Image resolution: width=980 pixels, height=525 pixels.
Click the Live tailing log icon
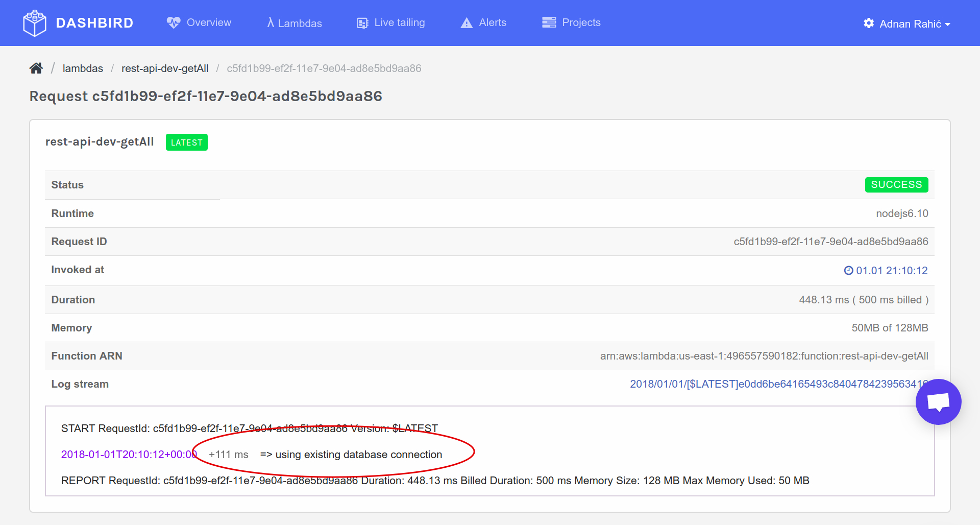pyautogui.click(x=362, y=23)
